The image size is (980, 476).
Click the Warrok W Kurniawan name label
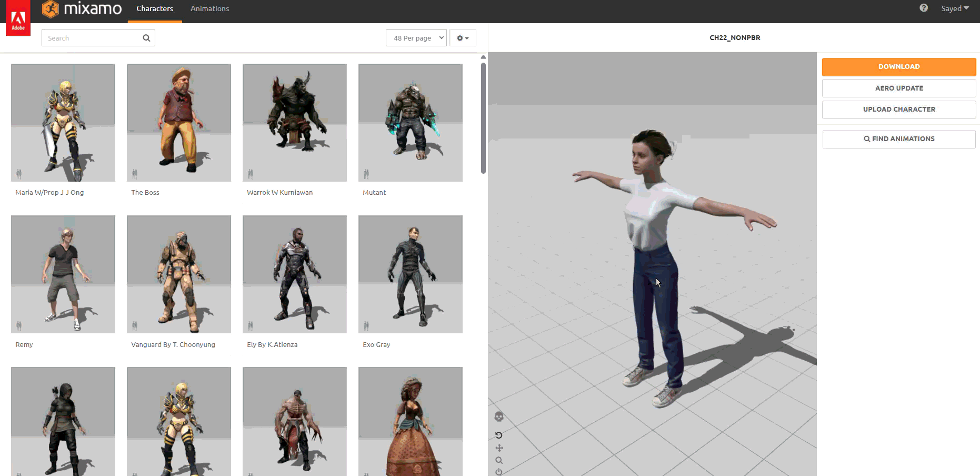(x=279, y=193)
